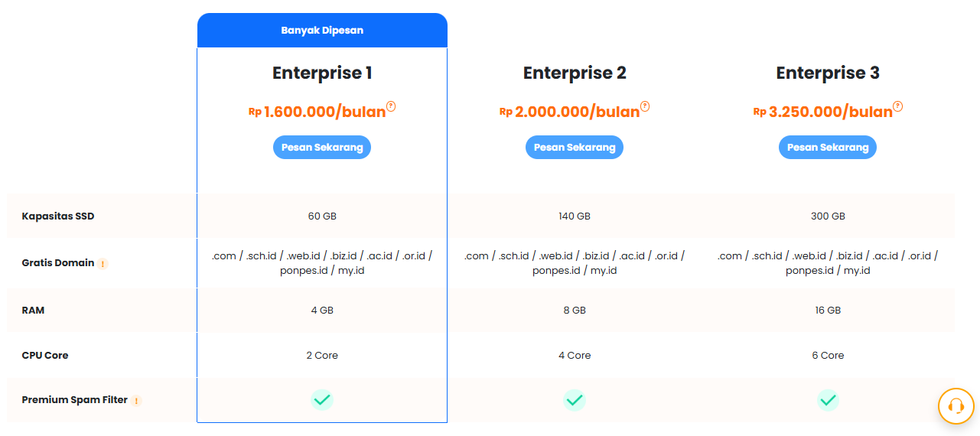Click the question mark beside Enterprise 2 price
Viewport: 980px width, 436px height.
[x=645, y=106]
